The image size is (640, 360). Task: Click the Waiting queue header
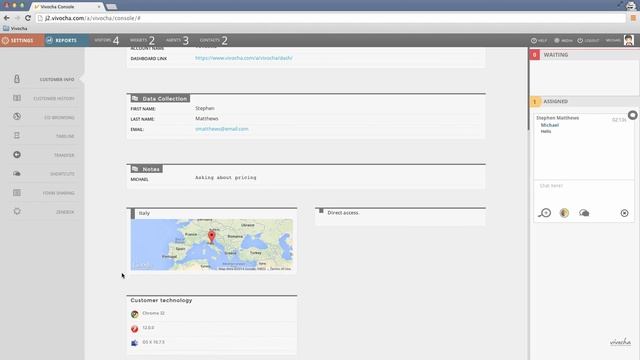click(x=584, y=55)
